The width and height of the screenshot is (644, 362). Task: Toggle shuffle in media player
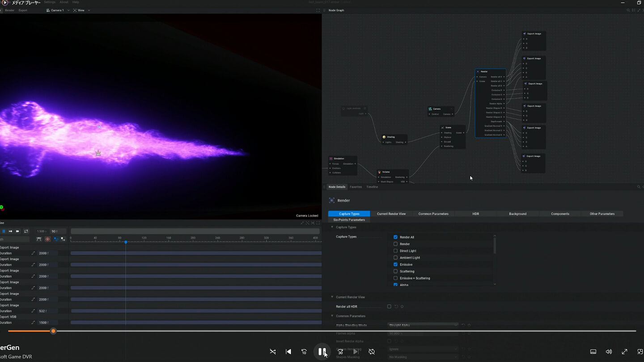(273, 352)
